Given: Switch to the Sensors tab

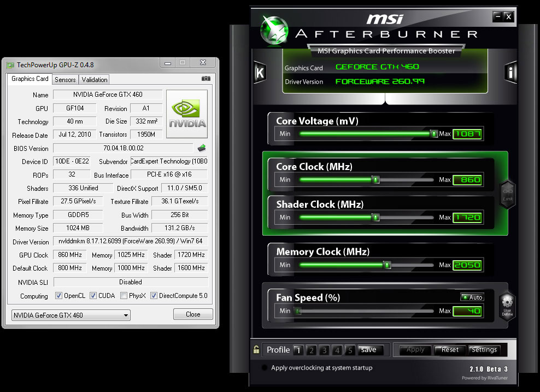Looking at the screenshot, I should (65, 80).
